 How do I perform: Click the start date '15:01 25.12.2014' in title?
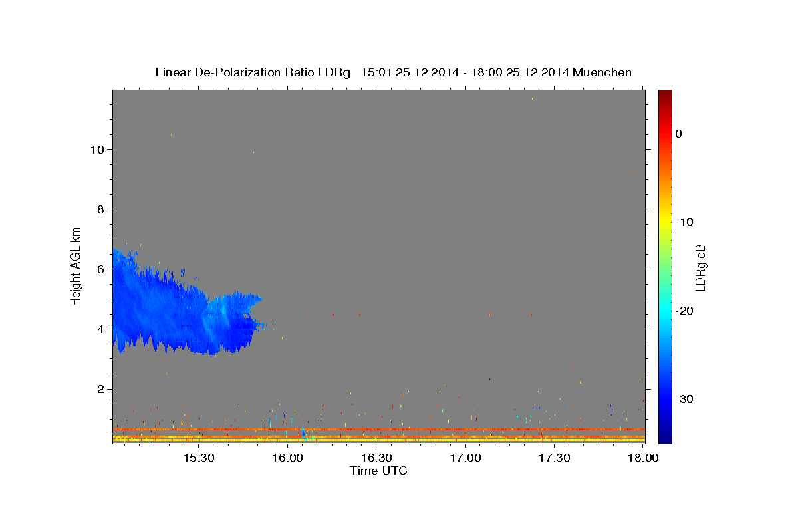[x=410, y=72]
